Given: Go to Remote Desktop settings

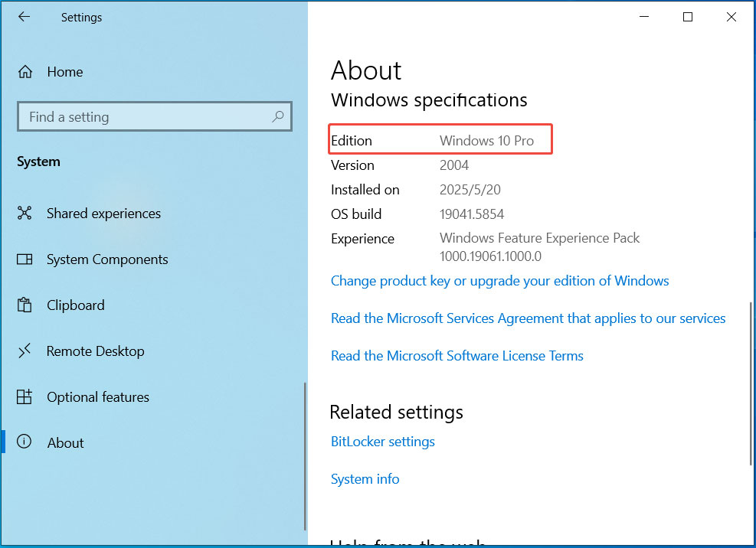Looking at the screenshot, I should pos(95,351).
